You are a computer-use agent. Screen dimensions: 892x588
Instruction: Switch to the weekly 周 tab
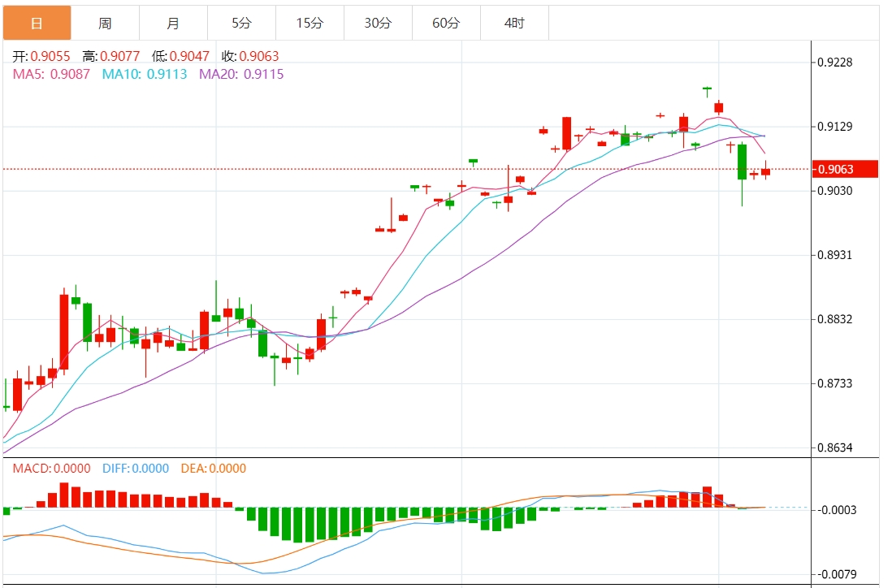click(x=106, y=23)
